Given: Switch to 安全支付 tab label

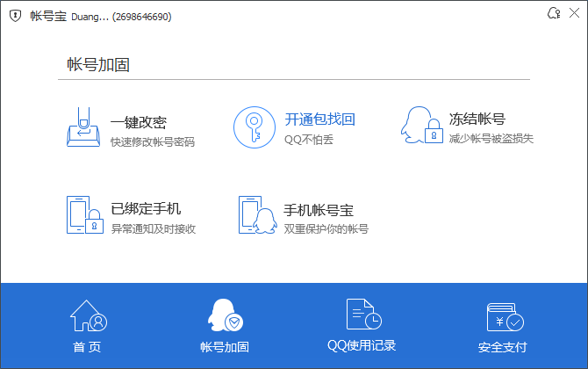Looking at the screenshot, I should pyautogui.click(x=503, y=347).
